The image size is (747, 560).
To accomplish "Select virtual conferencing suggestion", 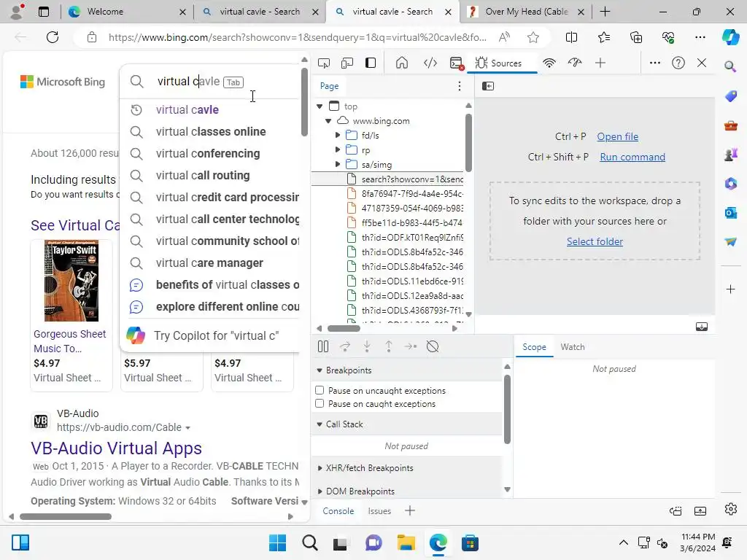I will click(208, 153).
